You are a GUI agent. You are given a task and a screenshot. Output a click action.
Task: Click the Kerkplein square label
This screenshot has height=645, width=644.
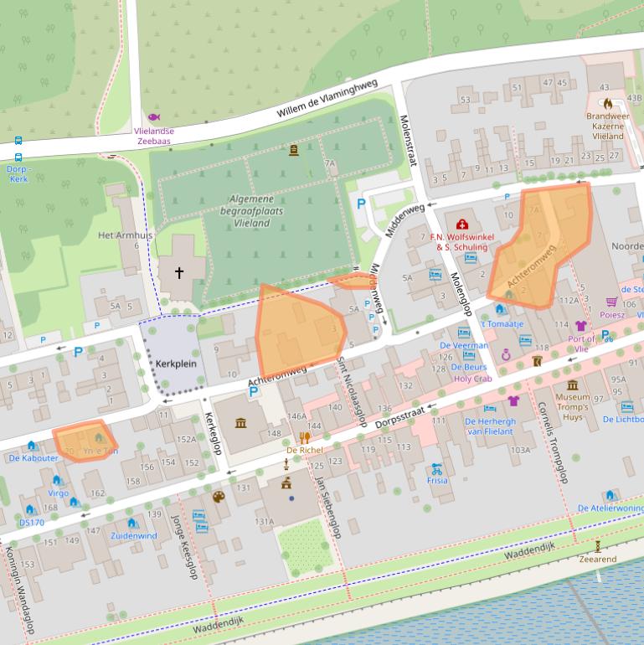(x=175, y=365)
